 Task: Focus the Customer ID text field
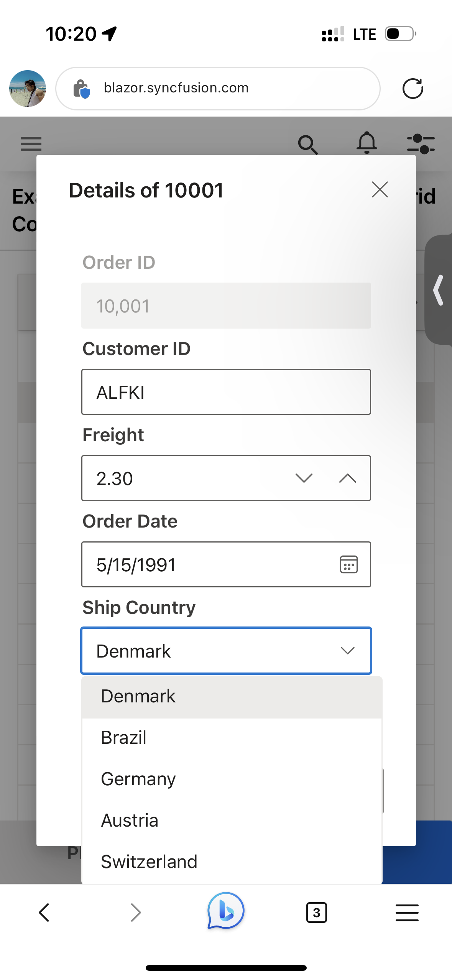tap(226, 392)
